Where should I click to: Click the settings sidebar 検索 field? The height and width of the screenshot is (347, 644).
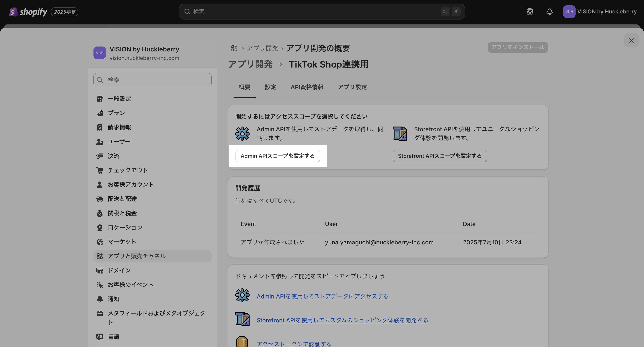tap(153, 80)
